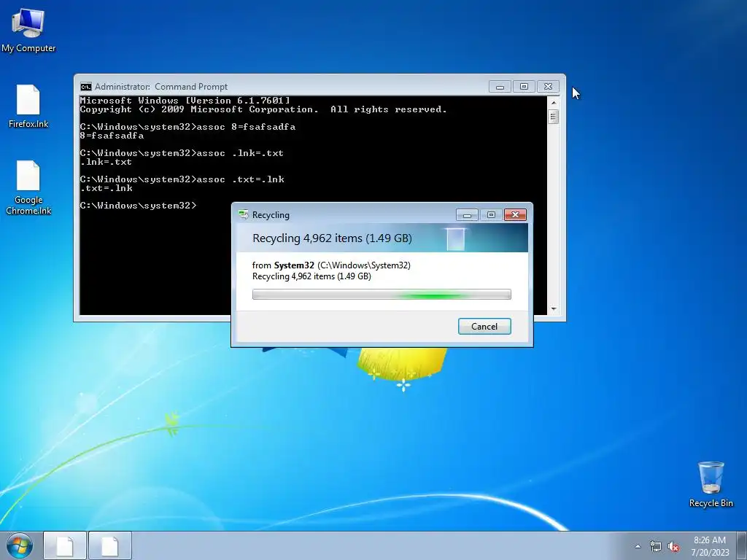Viewport: 747px width, 560px height.
Task: Click the Copyright 2009 Microsoft line
Action: (x=263, y=109)
